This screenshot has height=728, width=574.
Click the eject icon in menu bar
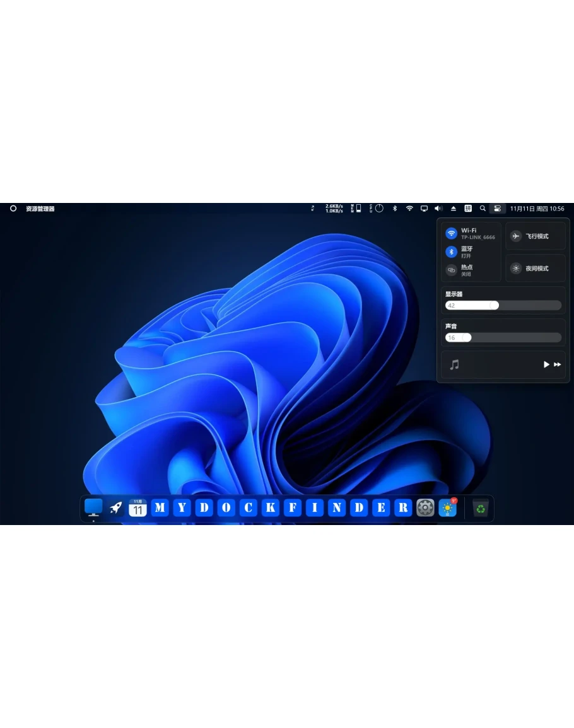(453, 209)
